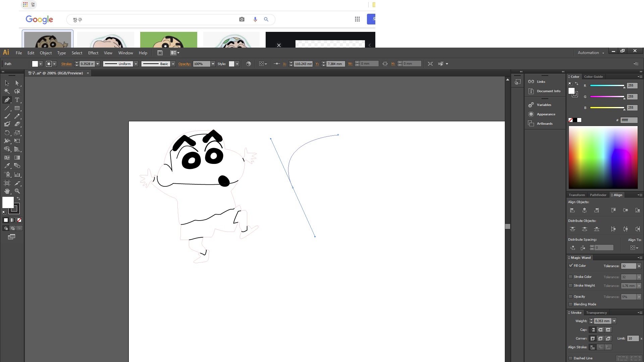Switch to the Color Guide tab
The height and width of the screenshot is (362, 644).
(593, 77)
